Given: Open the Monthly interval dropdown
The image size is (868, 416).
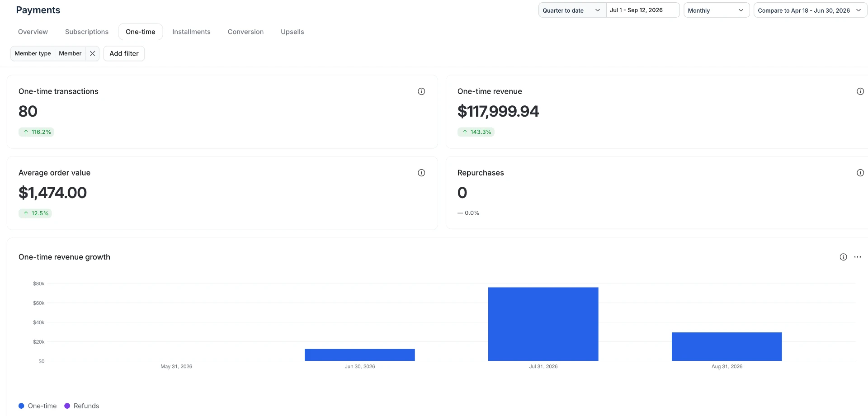Looking at the screenshot, I should pos(716,10).
